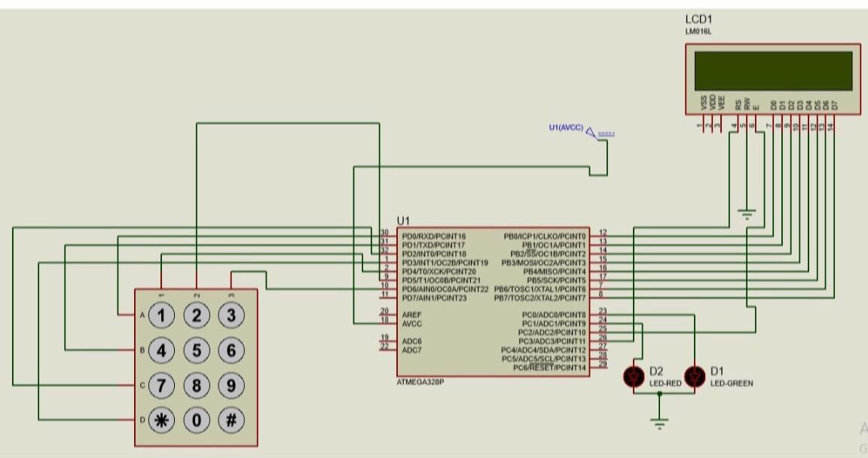Click the ground symbol under the LCD
Viewport: 868px width, 458px height.
[x=745, y=213]
